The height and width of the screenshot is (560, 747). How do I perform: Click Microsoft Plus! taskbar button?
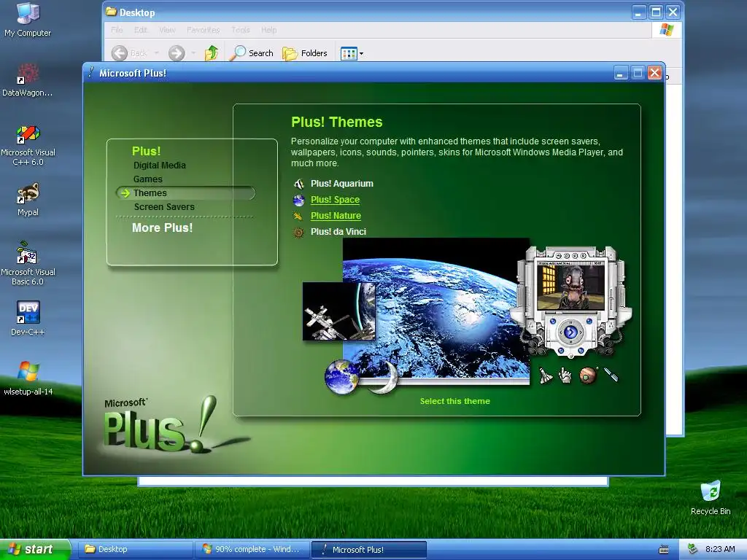click(368, 550)
